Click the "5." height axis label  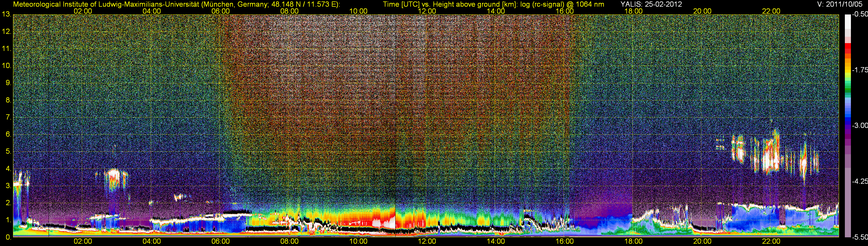8,152
